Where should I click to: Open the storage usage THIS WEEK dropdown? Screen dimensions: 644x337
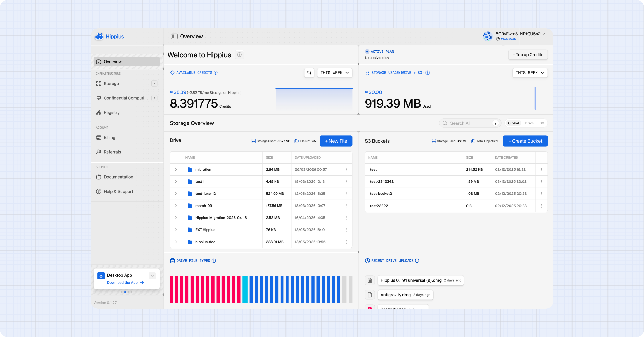[x=530, y=73]
